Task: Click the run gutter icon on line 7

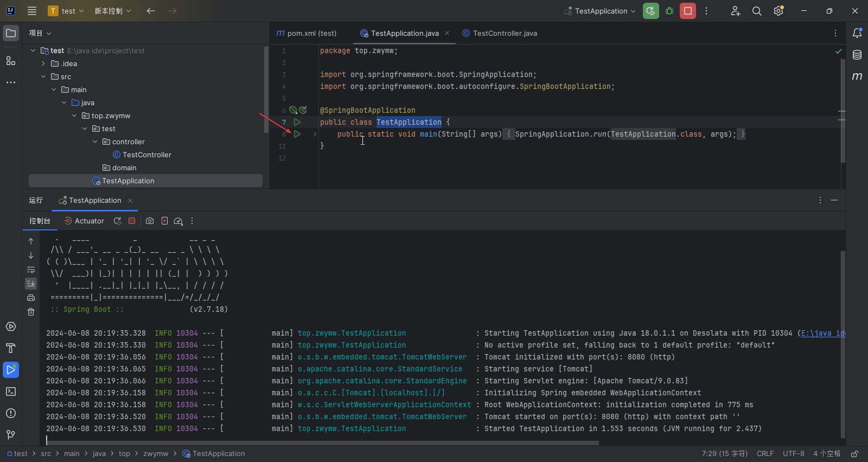Action: (x=297, y=122)
